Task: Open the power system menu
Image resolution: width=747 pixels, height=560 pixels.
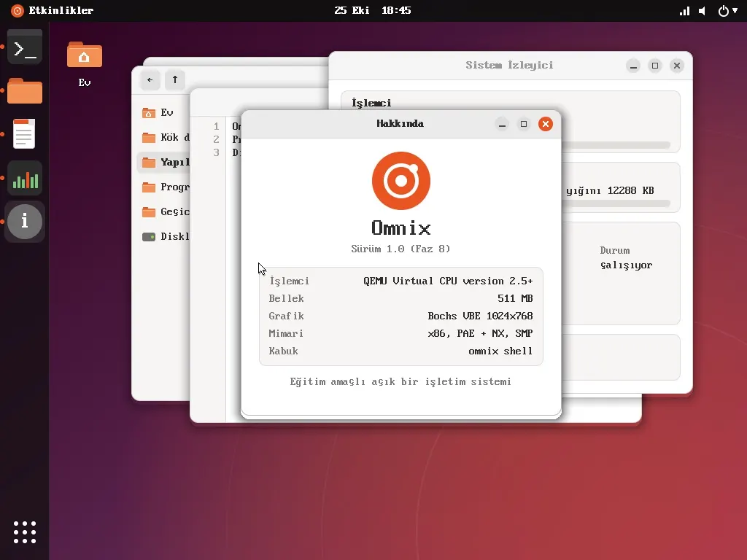Action: pyautogui.click(x=727, y=10)
